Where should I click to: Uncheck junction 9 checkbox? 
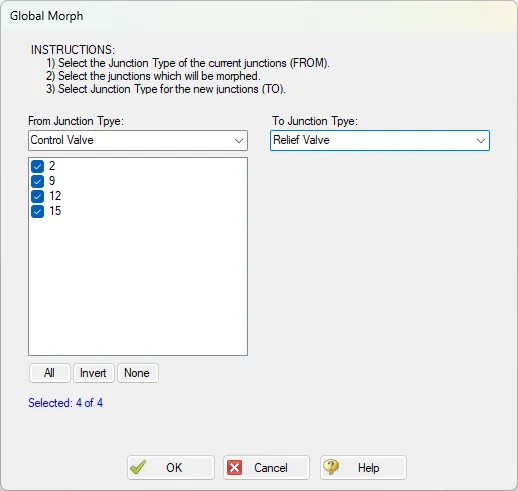pyautogui.click(x=37, y=181)
